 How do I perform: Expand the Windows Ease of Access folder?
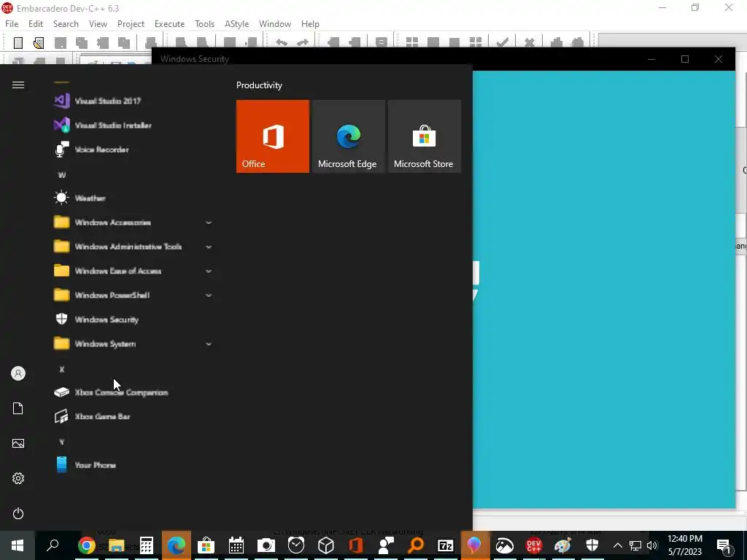(x=133, y=271)
